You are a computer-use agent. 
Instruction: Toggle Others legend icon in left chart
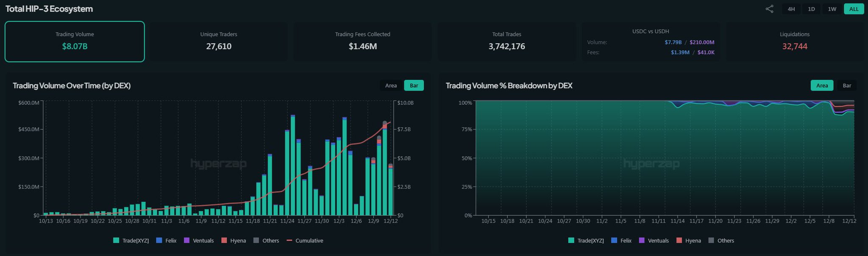point(256,240)
